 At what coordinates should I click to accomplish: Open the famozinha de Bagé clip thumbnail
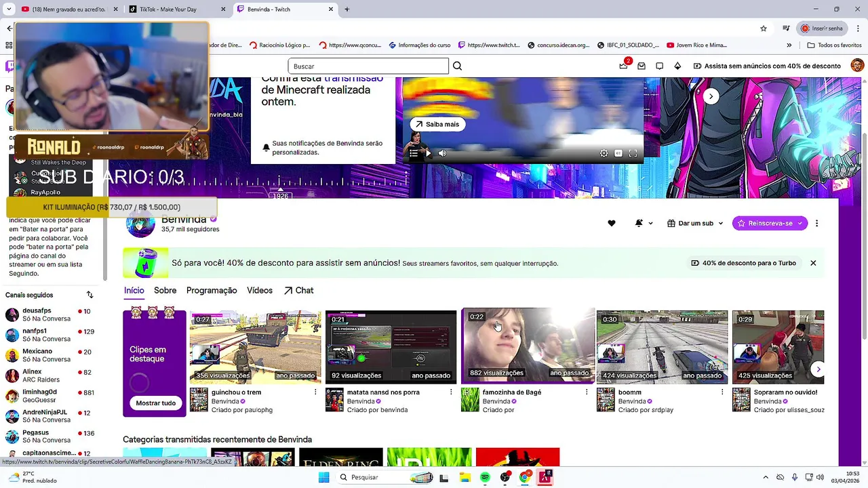[x=528, y=345]
